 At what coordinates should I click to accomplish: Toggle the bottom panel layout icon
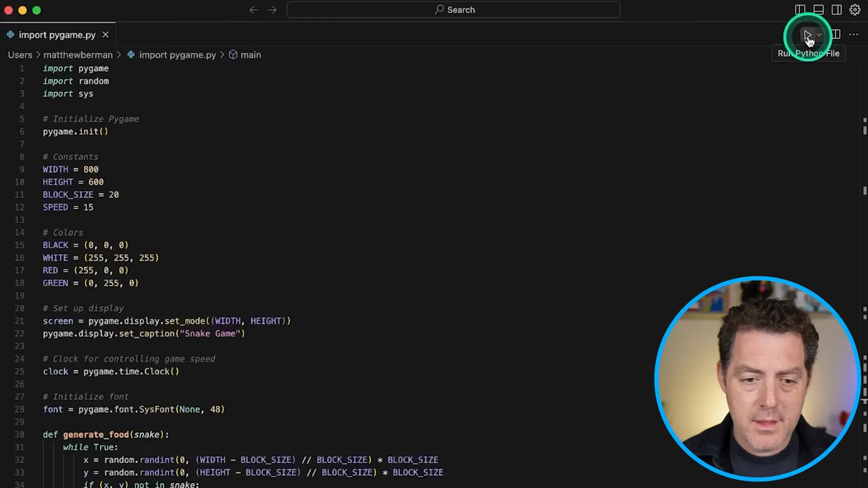click(819, 10)
